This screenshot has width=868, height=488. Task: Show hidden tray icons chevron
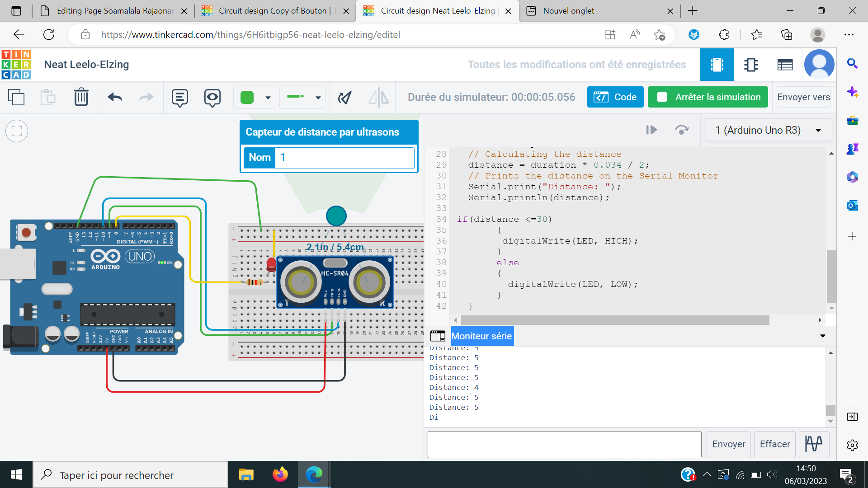pos(707,474)
